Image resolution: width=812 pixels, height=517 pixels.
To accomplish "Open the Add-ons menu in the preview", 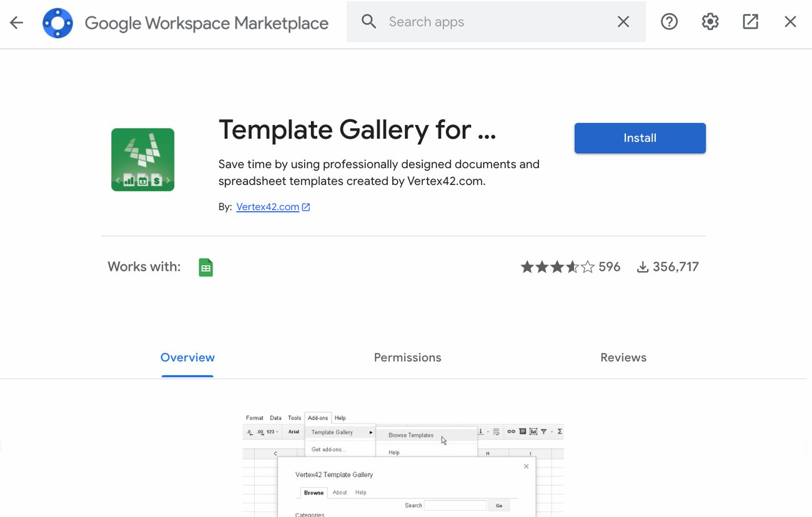I will click(318, 418).
